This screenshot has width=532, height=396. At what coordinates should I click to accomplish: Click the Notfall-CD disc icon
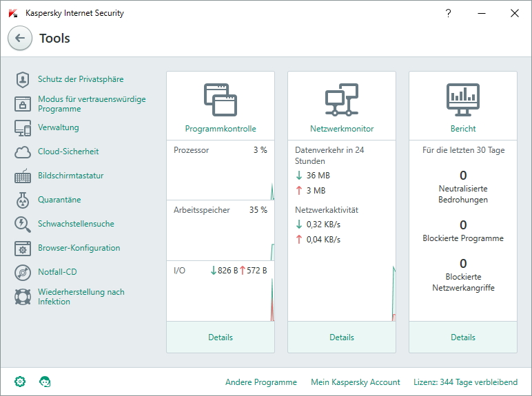coord(23,272)
